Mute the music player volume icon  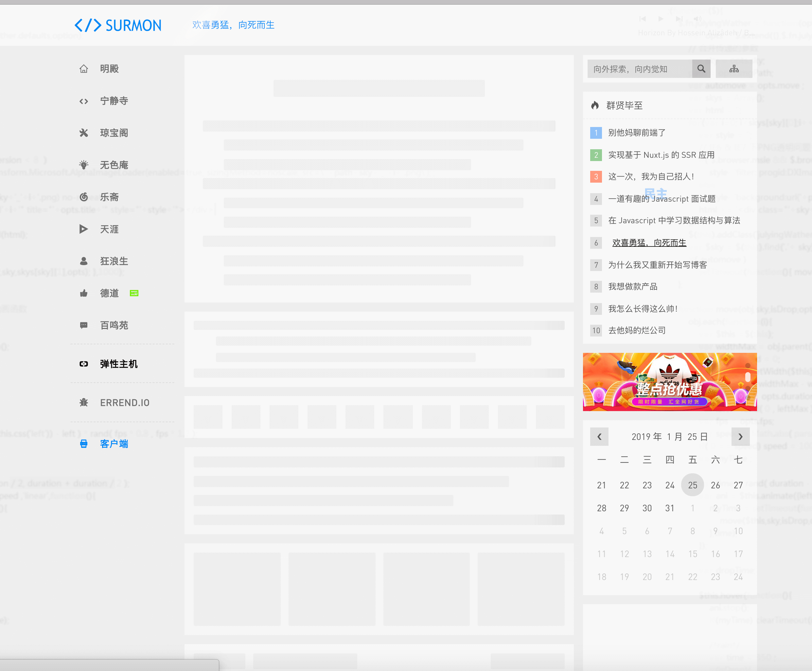[x=697, y=19]
